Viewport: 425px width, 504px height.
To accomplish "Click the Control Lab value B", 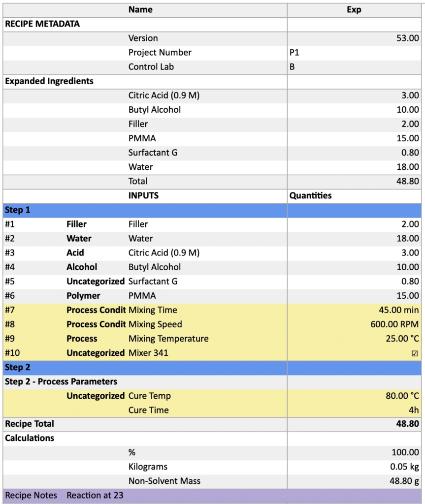I will click(293, 67).
